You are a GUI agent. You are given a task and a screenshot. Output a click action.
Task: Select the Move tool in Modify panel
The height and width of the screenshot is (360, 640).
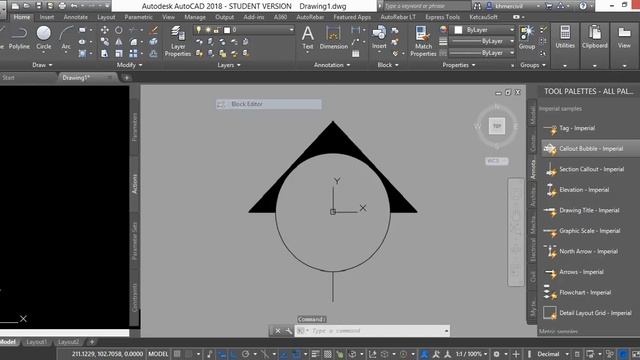[x=104, y=30]
